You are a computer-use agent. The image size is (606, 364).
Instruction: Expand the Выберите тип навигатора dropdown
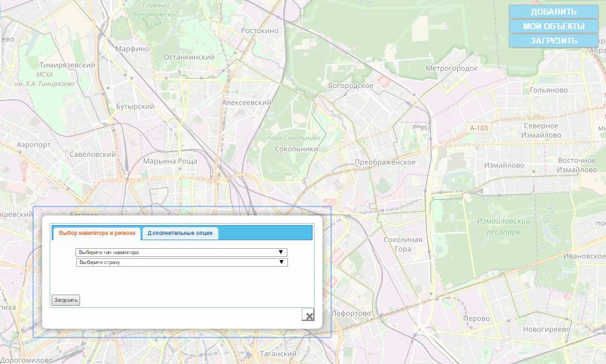(181, 252)
